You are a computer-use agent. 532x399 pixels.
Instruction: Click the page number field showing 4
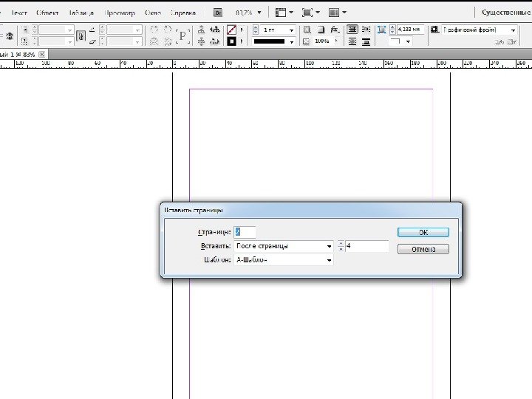pos(366,246)
